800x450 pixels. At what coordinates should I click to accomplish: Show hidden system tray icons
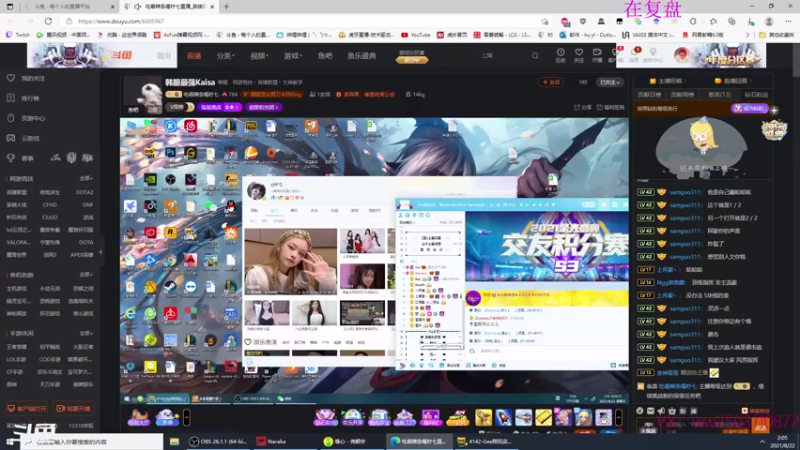[x=762, y=441]
